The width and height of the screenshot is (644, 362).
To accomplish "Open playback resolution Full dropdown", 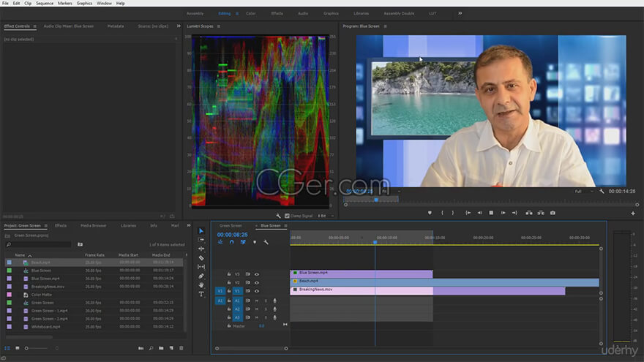I will coord(584,192).
